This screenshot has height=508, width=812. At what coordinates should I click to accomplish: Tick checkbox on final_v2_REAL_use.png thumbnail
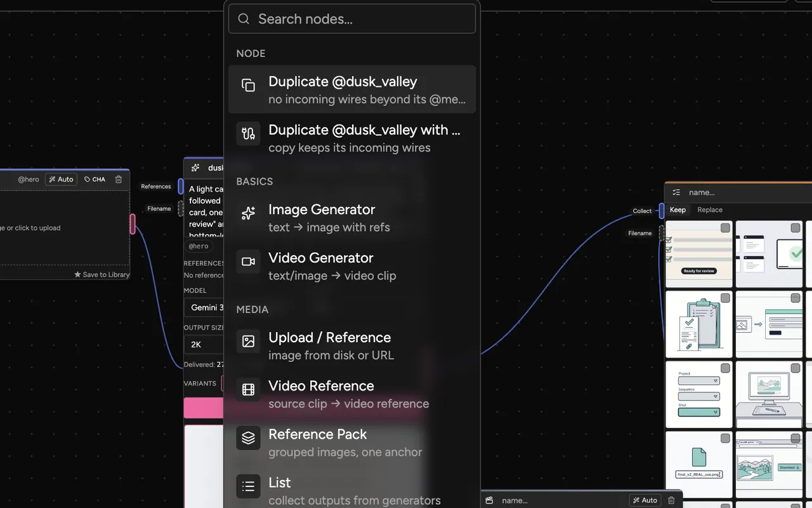[725, 438]
